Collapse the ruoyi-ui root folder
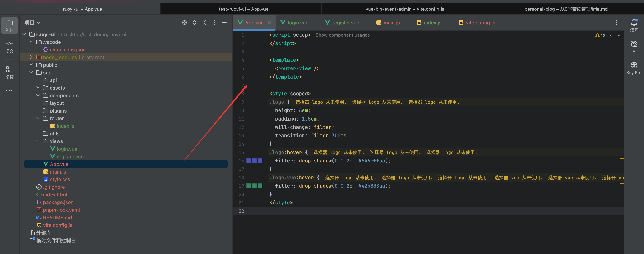The image size is (644, 254). pyautogui.click(x=24, y=34)
